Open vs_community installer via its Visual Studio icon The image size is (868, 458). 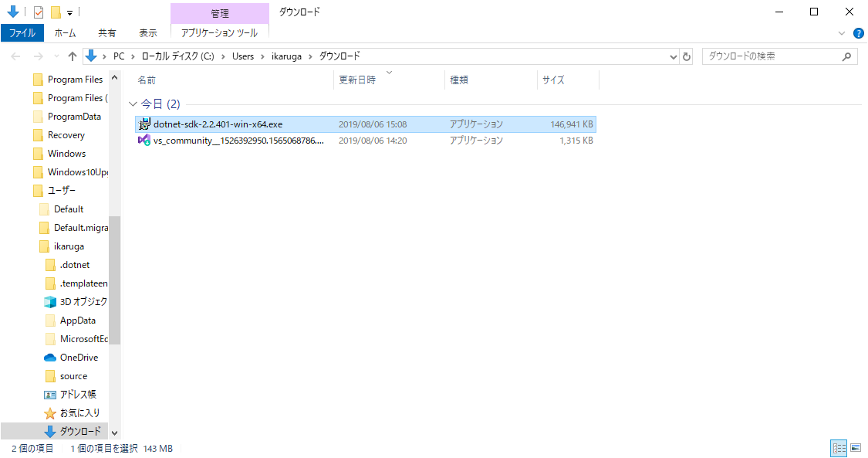tap(145, 141)
